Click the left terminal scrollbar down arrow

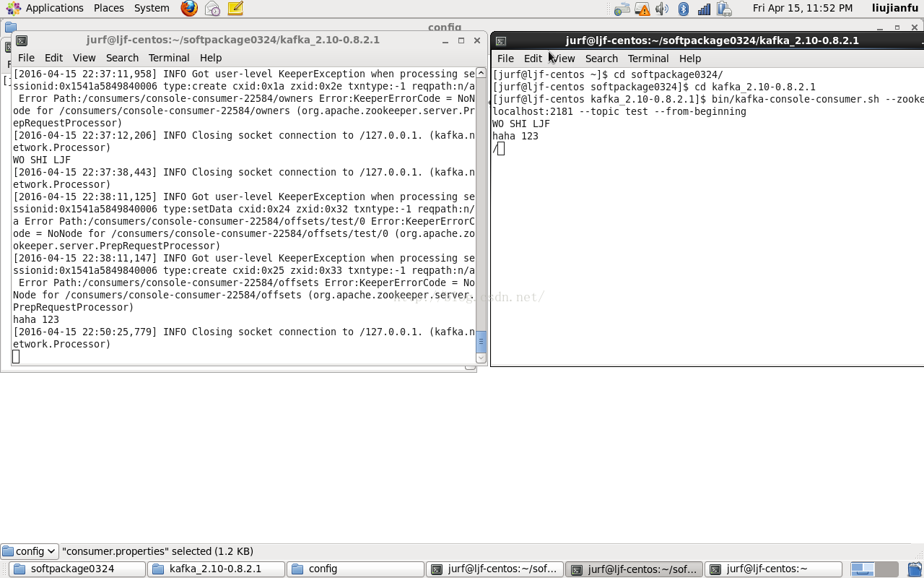[x=481, y=358]
